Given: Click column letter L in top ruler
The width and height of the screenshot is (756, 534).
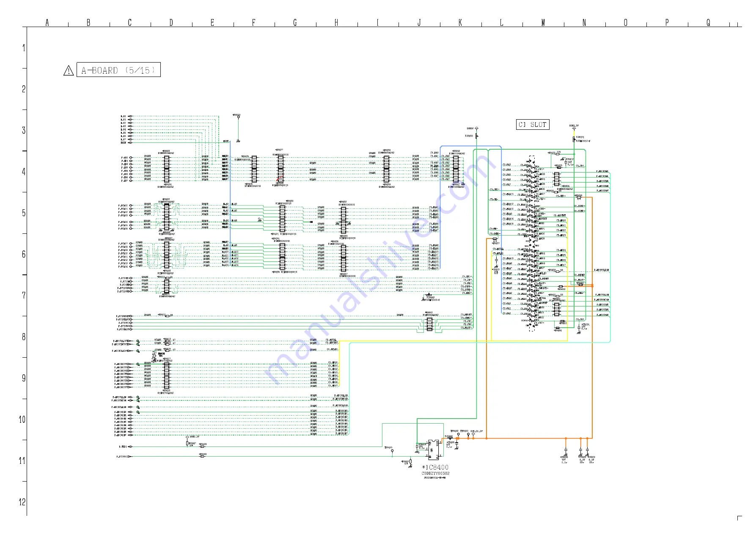Looking at the screenshot, I should pos(502,23).
